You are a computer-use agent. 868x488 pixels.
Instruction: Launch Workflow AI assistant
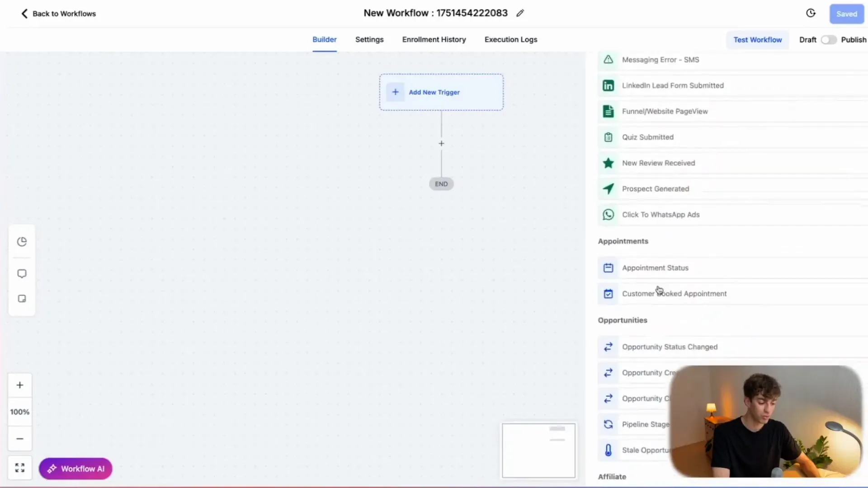pos(75,469)
